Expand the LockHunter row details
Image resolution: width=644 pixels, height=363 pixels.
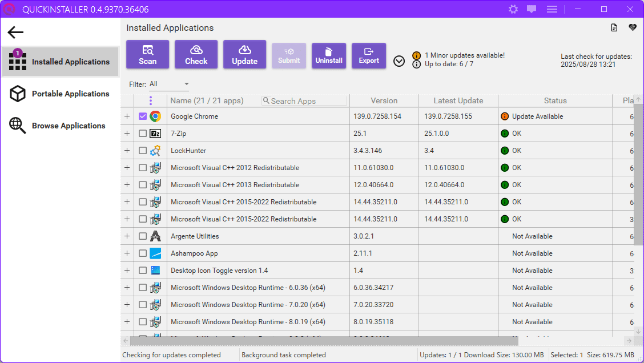[127, 151]
